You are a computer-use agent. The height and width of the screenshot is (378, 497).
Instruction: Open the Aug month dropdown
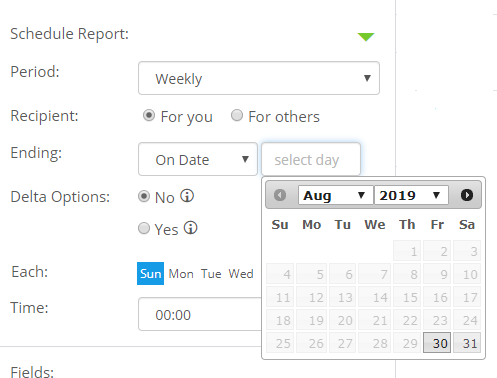click(x=335, y=195)
